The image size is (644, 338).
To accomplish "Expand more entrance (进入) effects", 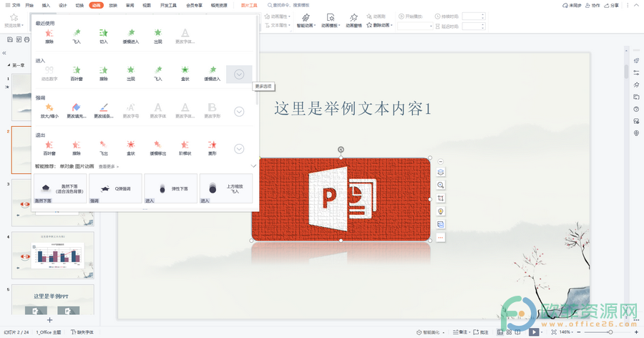I will pyautogui.click(x=239, y=74).
